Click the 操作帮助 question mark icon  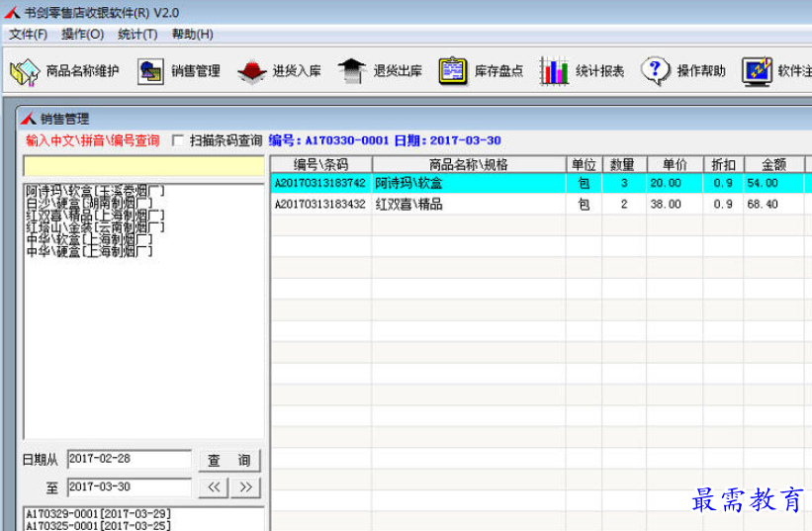coord(655,71)
